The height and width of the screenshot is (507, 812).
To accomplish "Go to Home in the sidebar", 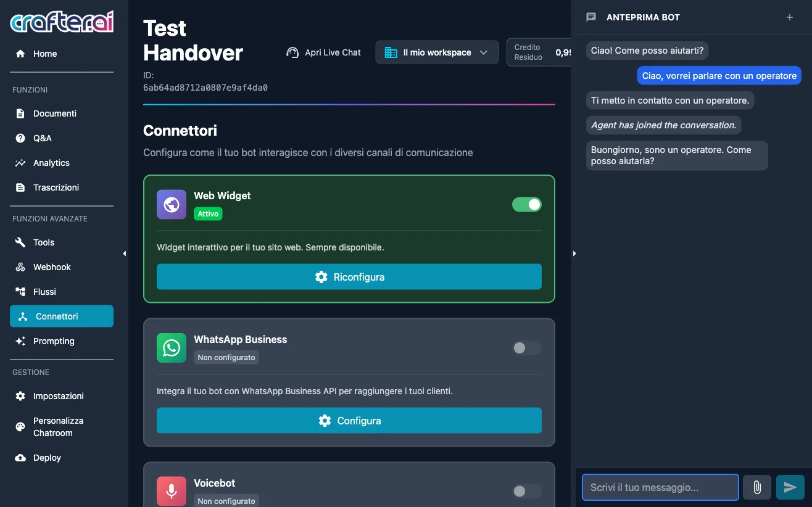I will tap(62, 54).
